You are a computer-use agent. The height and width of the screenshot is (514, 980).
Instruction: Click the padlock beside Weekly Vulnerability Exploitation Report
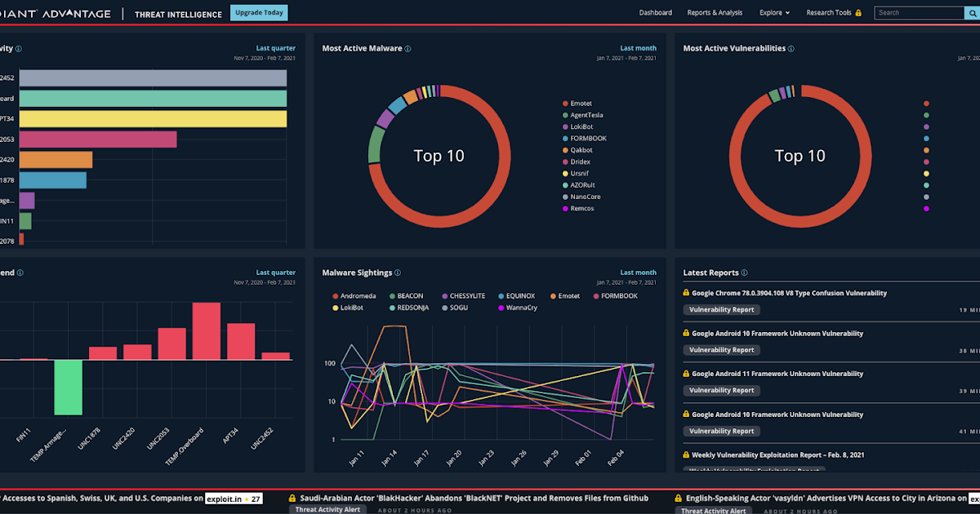685,454
